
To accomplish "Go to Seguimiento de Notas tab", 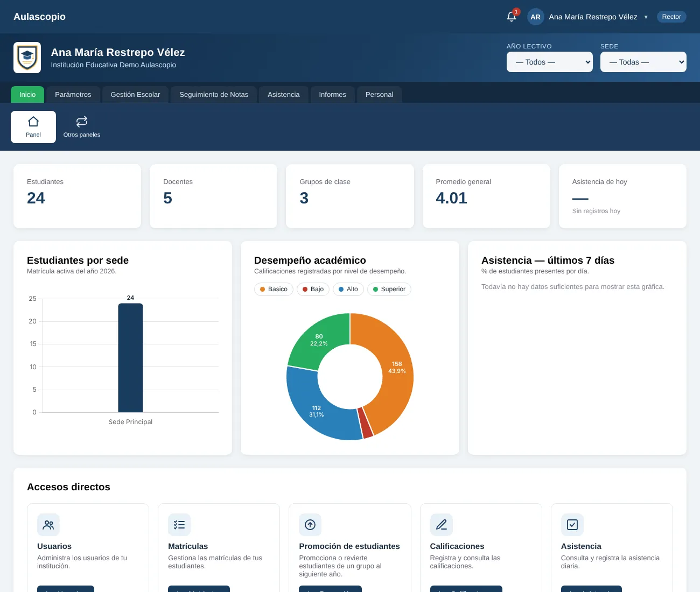I will click(x=214, y=95).
